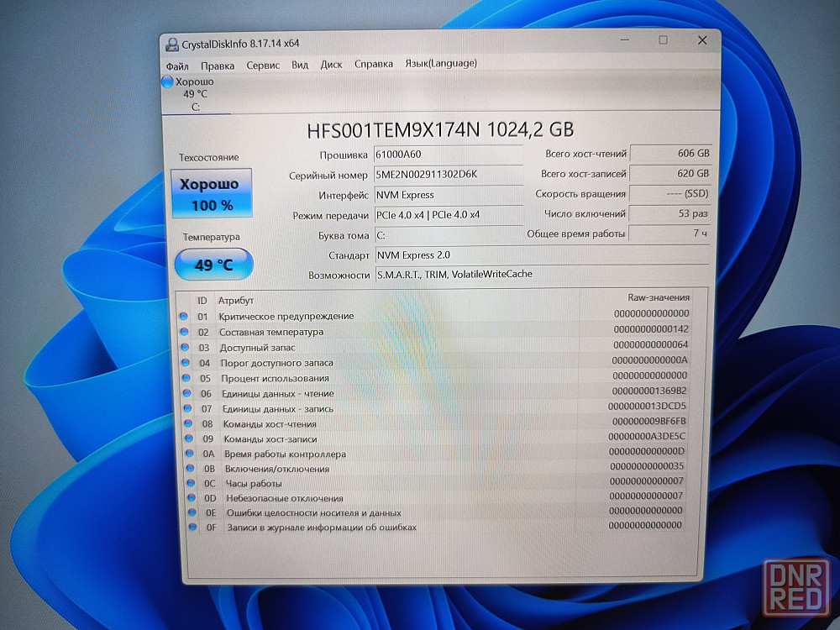Screen dimensions: 840x630
Task: Click status dot for Порог доступного запаса row
Action: pyautogui.click(x=186, y=363)
